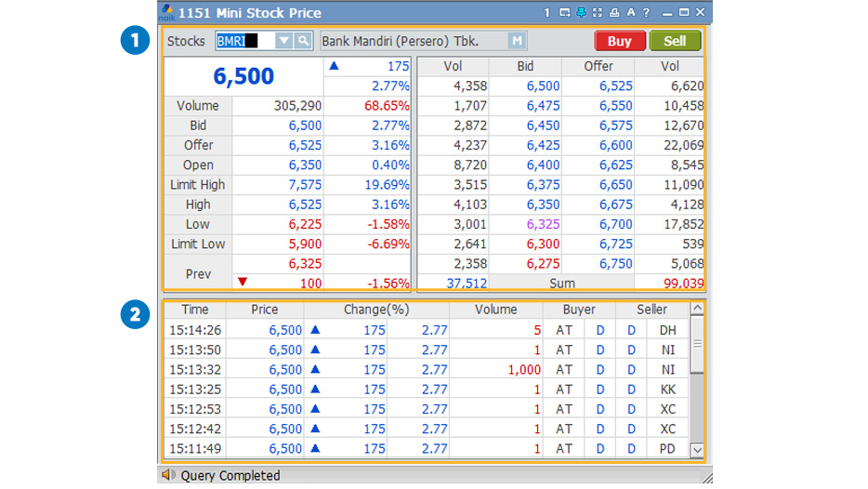The height and width of the screenshot is (489, 868).
Task: Click the BMRI stock code input field
Action: tap(244, 42)
